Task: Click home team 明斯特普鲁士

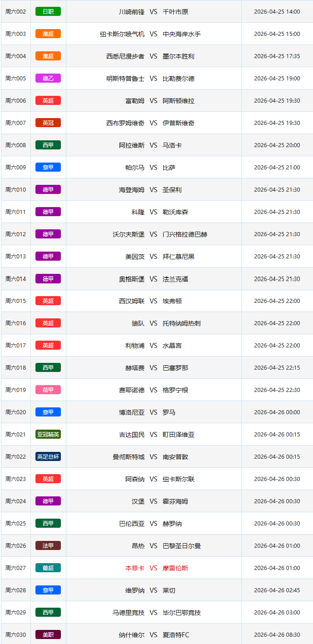Action: (x=125, y=79)
